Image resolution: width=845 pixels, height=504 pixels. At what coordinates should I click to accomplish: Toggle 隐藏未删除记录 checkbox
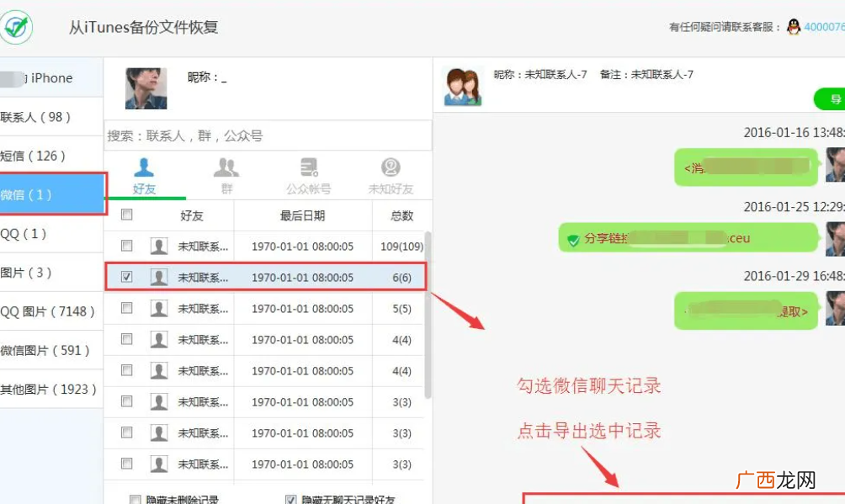pyautogui.click(x=136, y=500)
